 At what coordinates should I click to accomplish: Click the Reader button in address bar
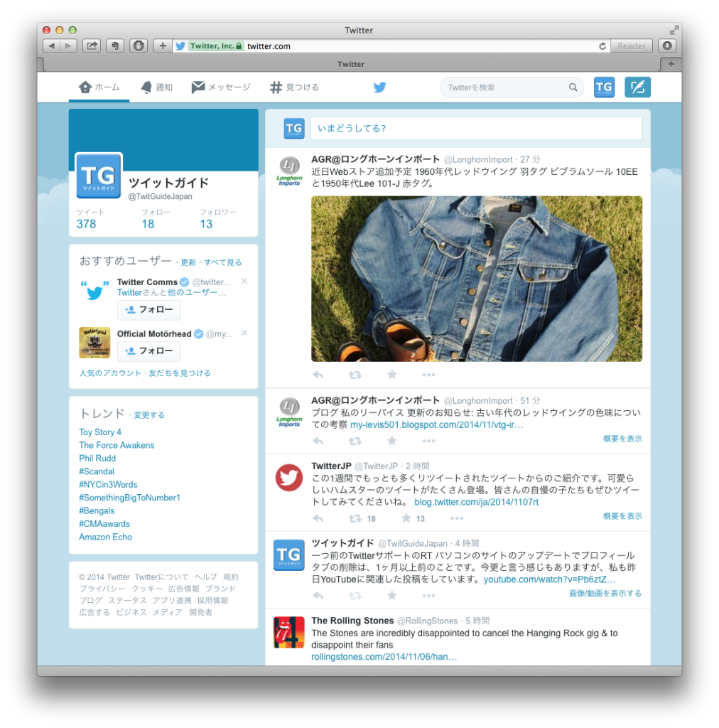click(x=632, y=46)
